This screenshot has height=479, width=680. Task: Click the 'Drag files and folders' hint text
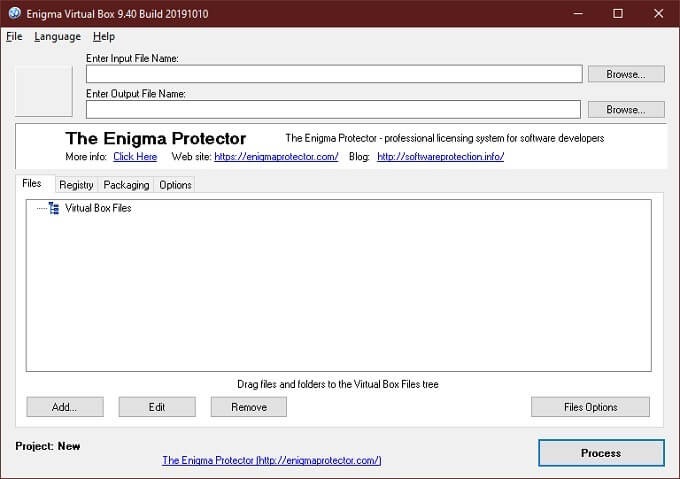pos(338,384)
